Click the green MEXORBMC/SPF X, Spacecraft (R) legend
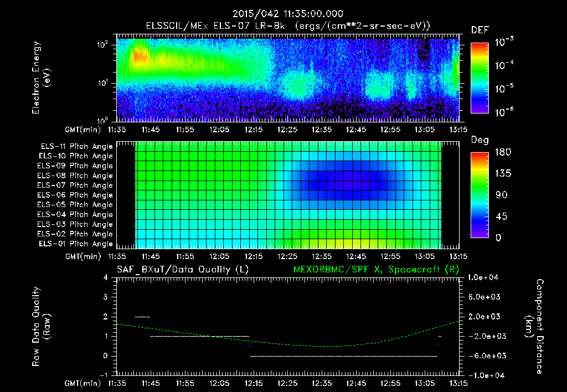The height and width of the screenshot is (392, 567). (376, 270)
